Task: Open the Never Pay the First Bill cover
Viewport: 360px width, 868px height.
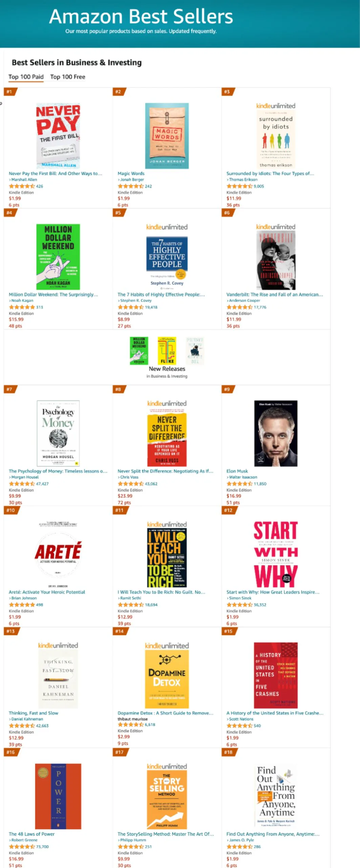Action: [x=58, y=136]
